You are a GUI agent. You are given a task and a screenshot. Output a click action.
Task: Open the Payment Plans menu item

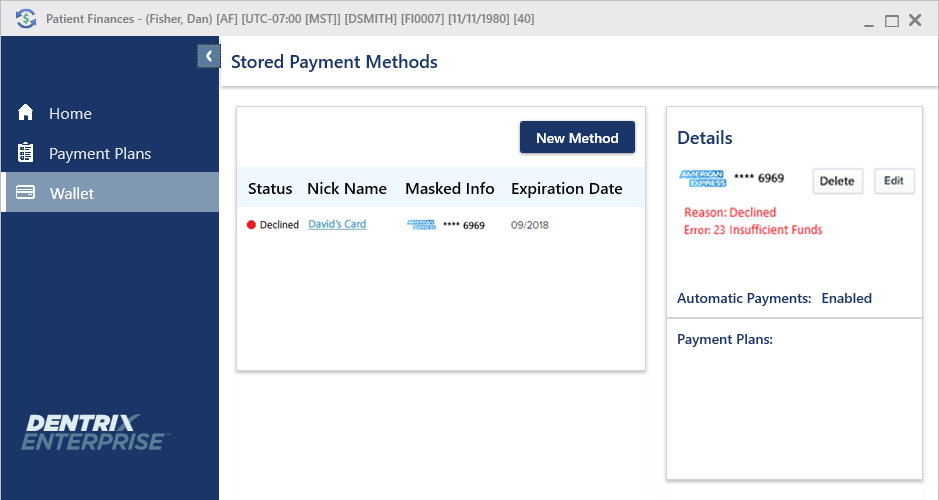(x=100, y=153)
